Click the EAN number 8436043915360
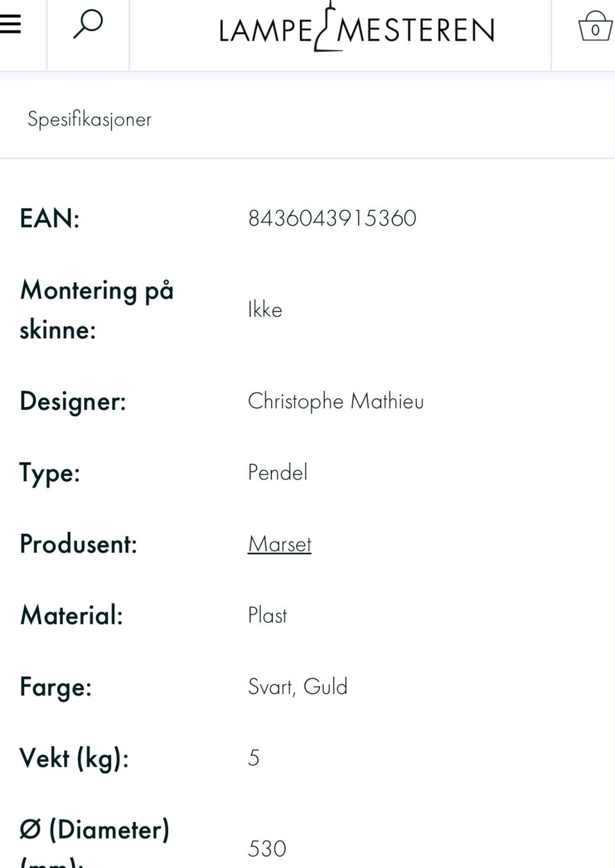The image size is (615, 868). pyautogui.click(x=332, y=219)
